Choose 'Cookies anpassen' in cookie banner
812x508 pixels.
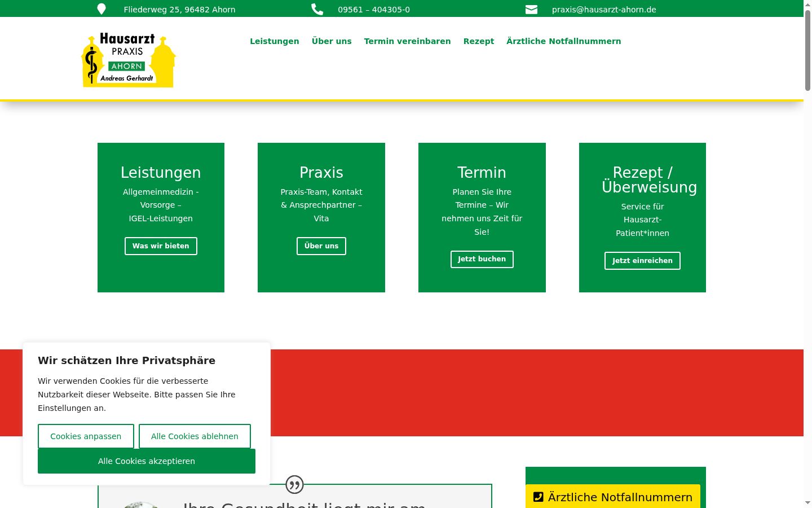pyautogui.click(x=86, y=436)
